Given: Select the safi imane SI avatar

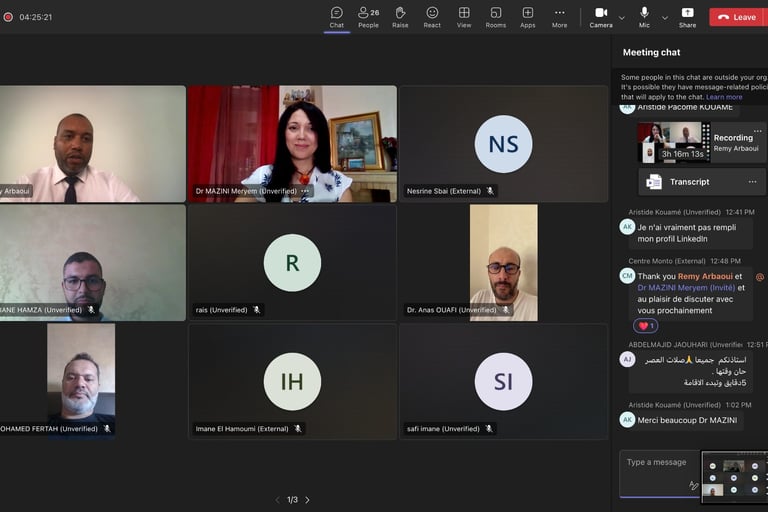Looking at the screenshot, I should [x=503, y=382].
